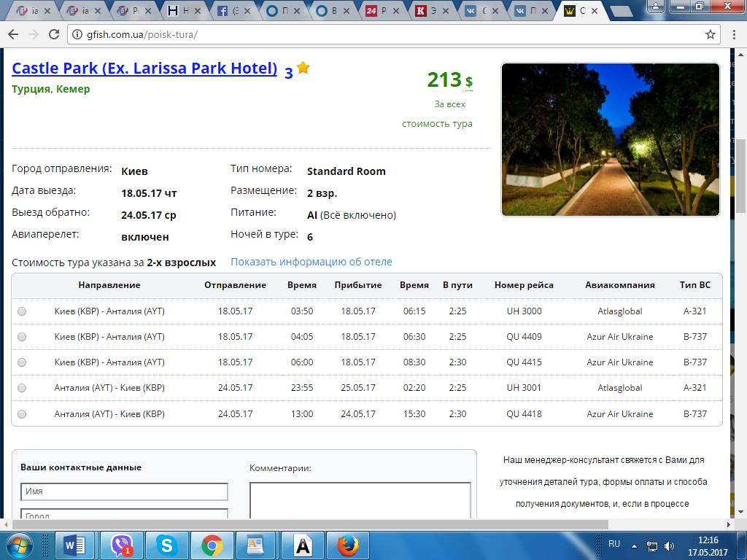
Task: Bookmark this page with the star icon
Action: (710, 34)
